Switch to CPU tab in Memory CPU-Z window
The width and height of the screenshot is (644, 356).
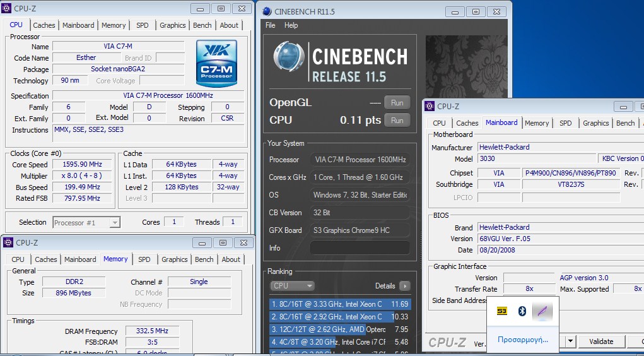pos(18,259)
